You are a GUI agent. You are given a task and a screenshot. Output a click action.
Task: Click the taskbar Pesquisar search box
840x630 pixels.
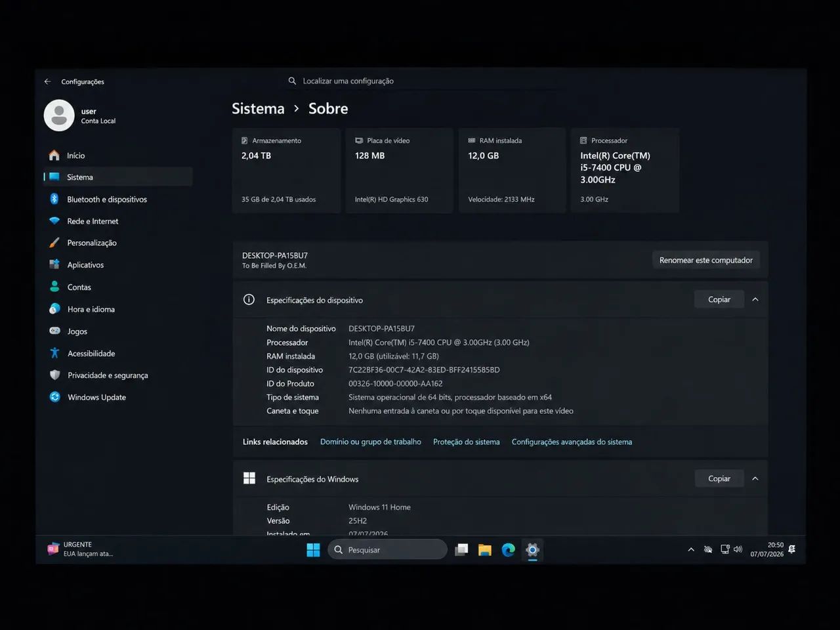pyautogui.click(x=387, y=550)
